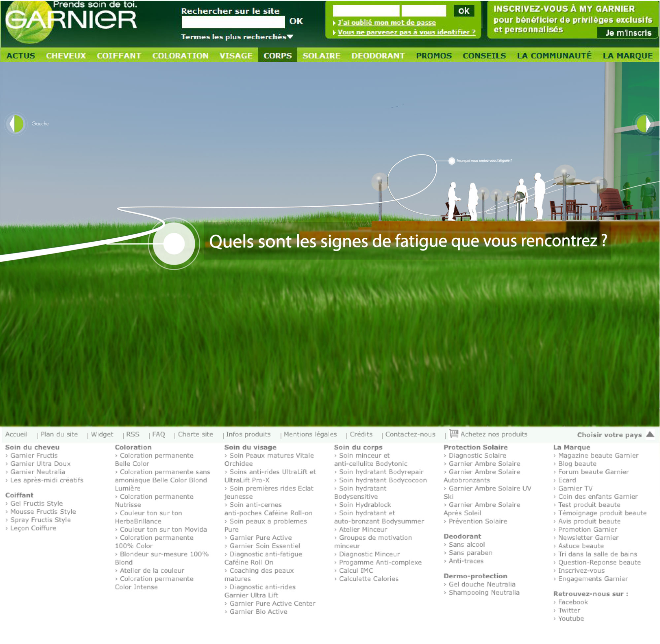This screenshot has height=644, width=660.
Task: Click 'Charte site' footer link
Action: [195, 434]
